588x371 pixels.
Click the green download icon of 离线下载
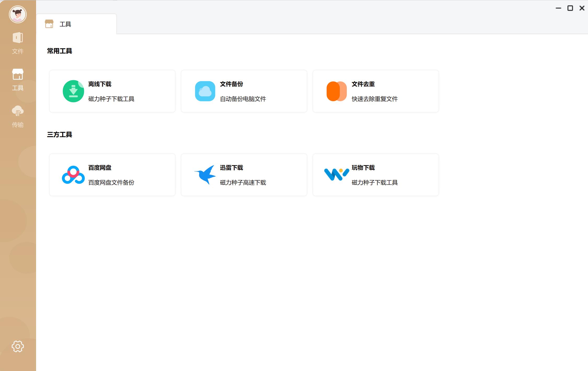coord(73,91)
